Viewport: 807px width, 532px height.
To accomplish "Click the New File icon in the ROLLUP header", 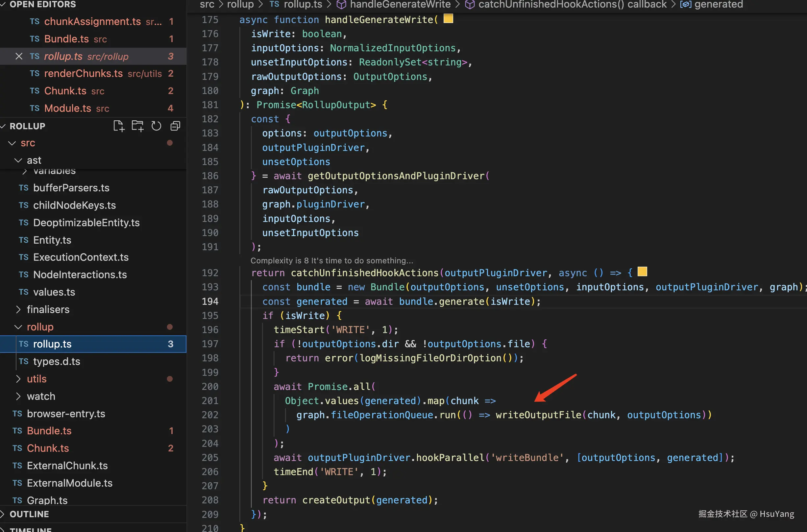I will [x=119, y=126].
